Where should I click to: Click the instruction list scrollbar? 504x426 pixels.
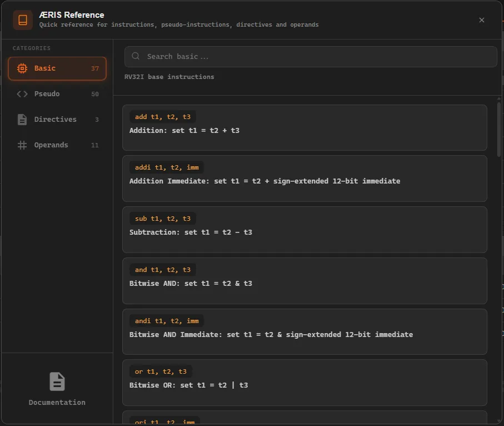tap(498, 128)
